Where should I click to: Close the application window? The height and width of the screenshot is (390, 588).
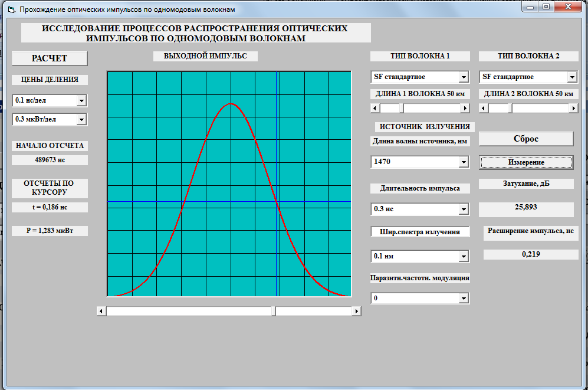(x=568, y=6)
